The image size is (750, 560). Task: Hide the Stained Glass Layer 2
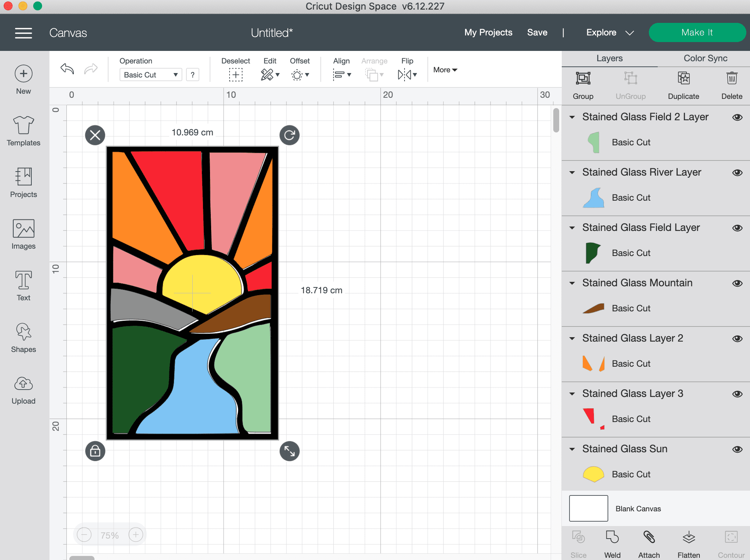(x=737, y=339)
